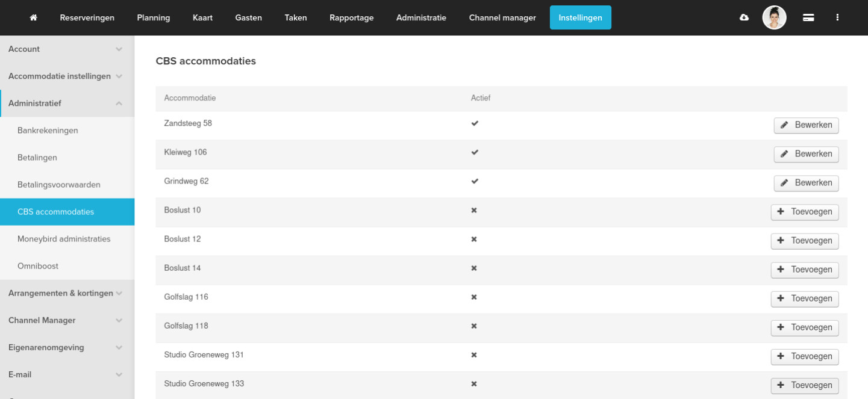Go to the Channel manager tab

(502, 18)
